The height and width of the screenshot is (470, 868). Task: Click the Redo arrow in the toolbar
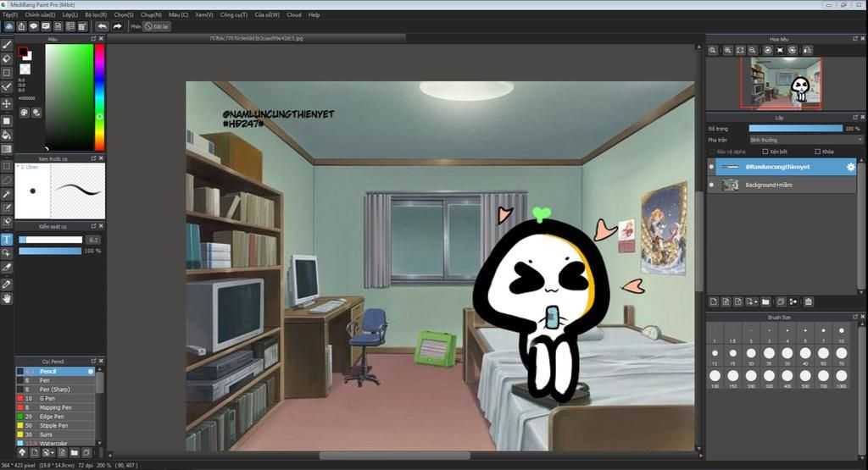pyautogui.click(x=117, y=26)
